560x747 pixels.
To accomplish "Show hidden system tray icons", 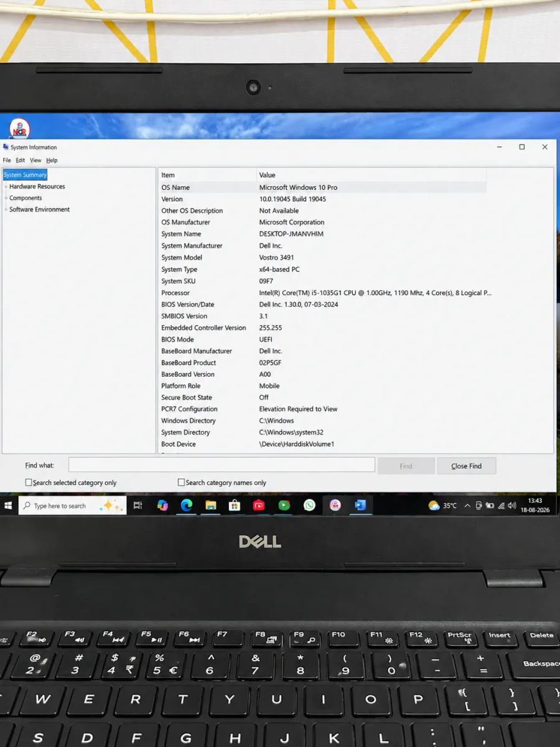I will tap(467, 505).
